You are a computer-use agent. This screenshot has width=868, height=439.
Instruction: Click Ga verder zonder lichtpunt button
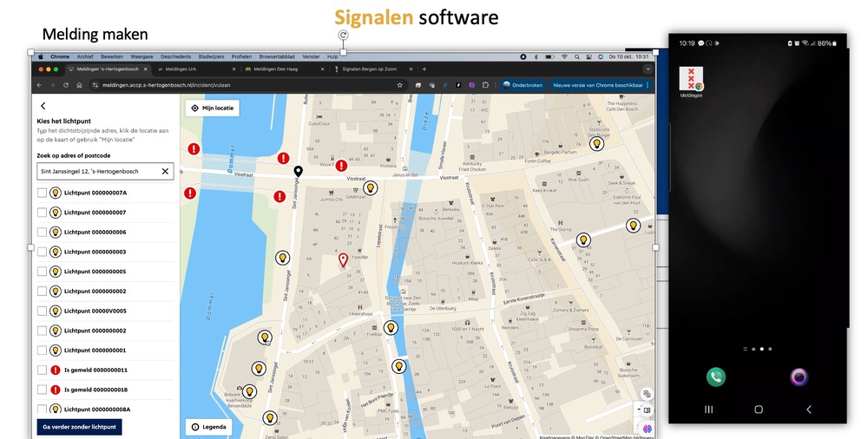[x=79, y=427]
